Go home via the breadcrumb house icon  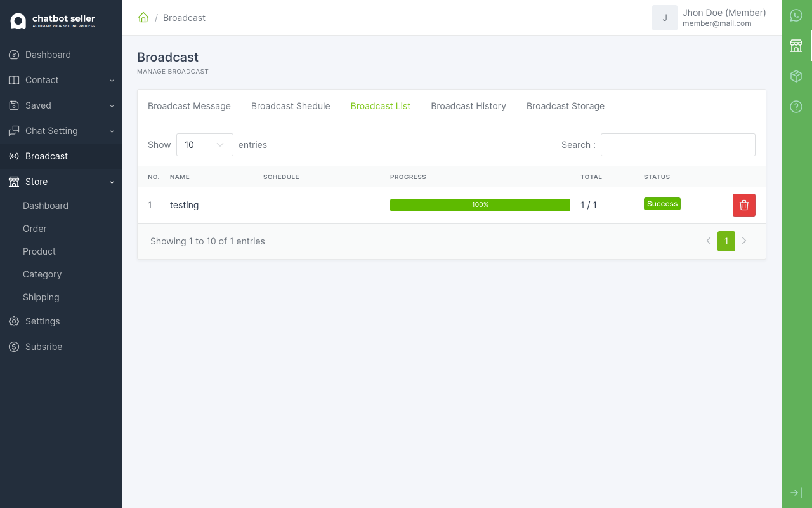click(143, 17)
